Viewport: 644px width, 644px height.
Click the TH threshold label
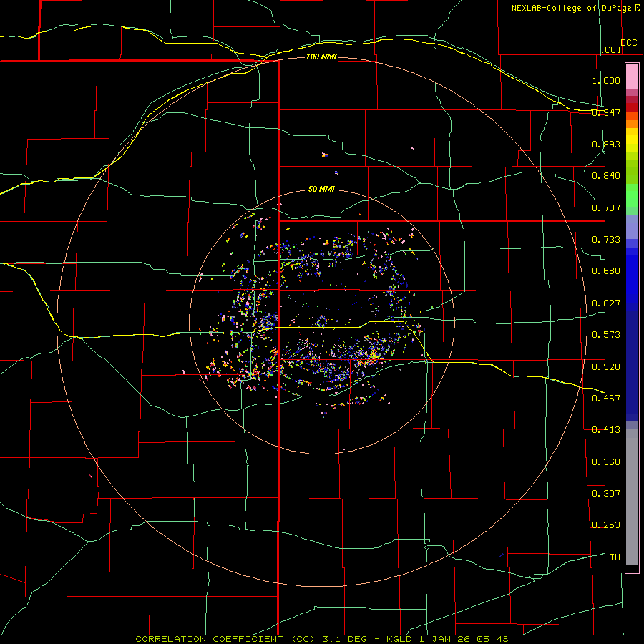[x=615, y=557]
